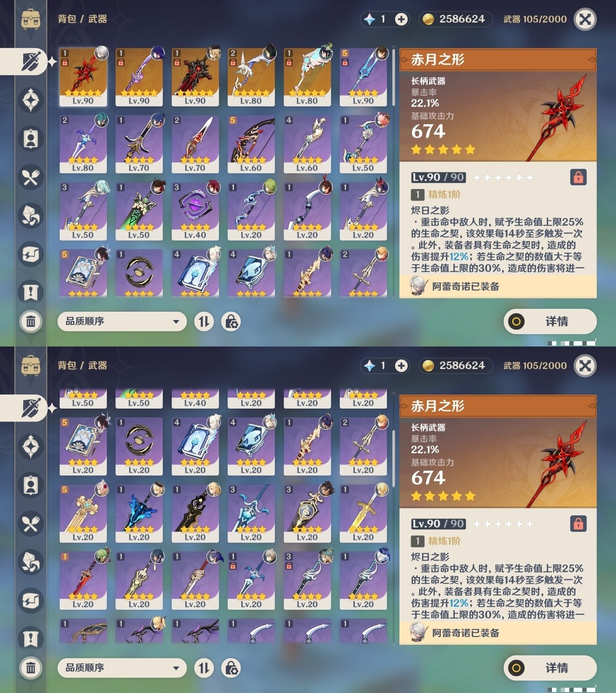Open the Artifacts tab icon in the upper screenshot sidebar
The image size is (616, 693).
[31, 100]
